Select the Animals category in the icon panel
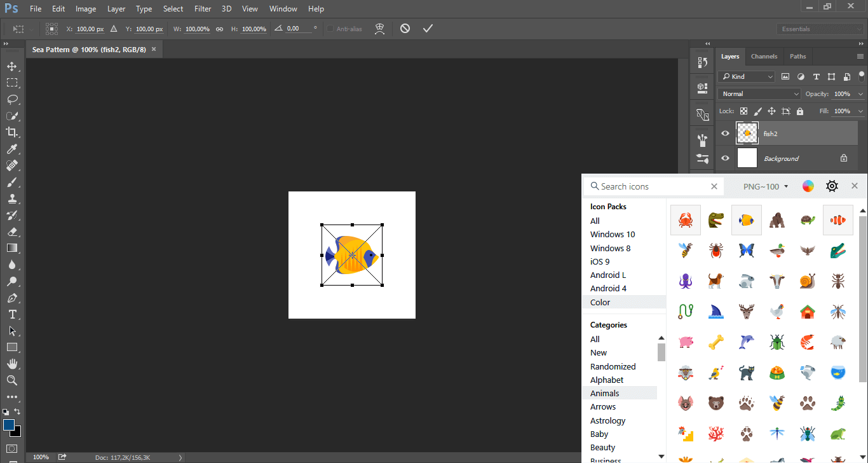The width and height of the screenshot is (868, 463). [604, 393]
